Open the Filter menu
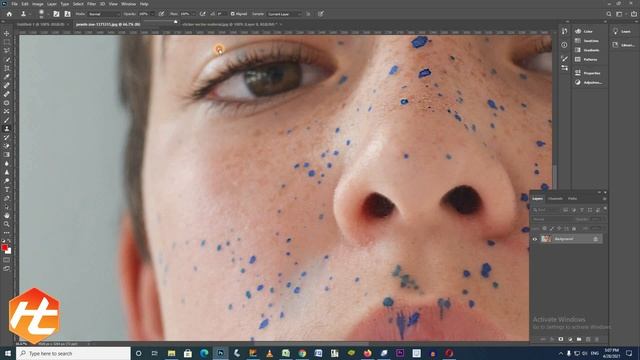640x360 pixels. point(91,4)
